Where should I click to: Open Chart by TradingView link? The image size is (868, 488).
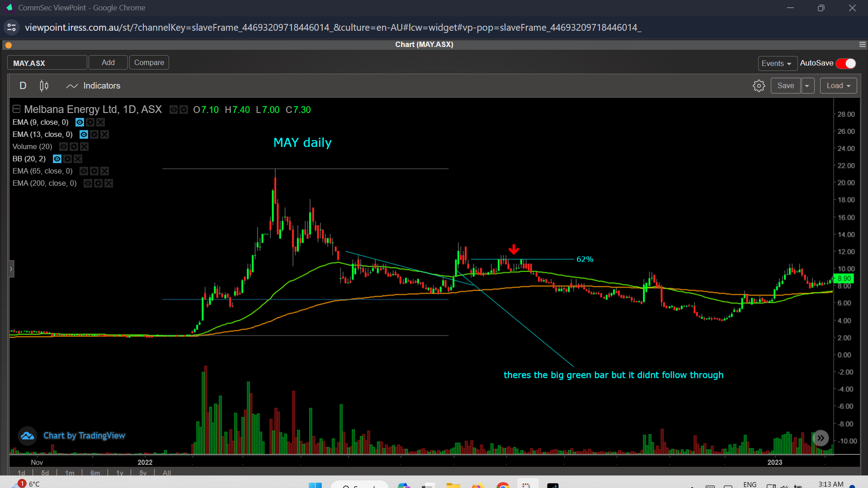pyautogui.click(x=84, y=436)
